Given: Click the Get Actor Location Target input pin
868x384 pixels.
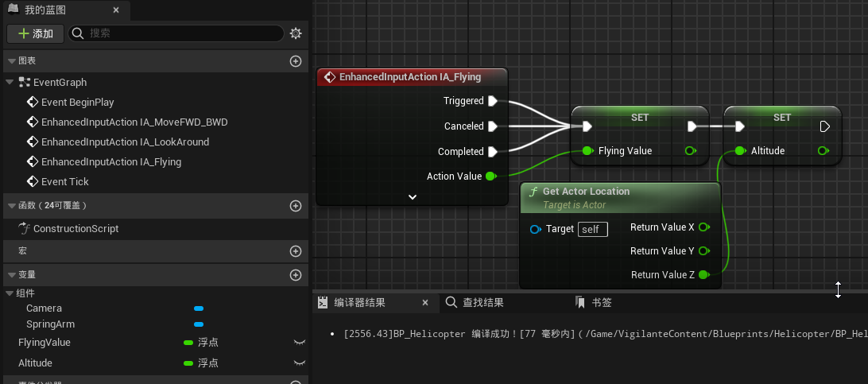Looking at the screenshot, I should click(535, 229).
